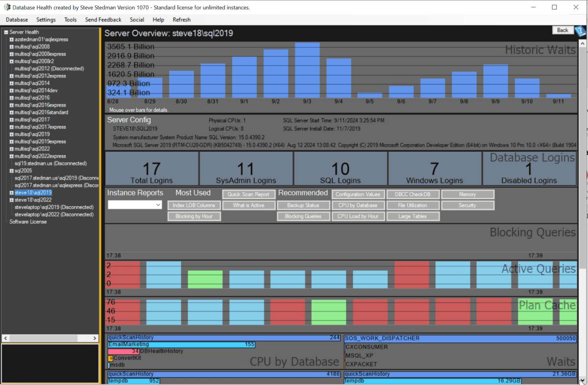This screenshot has width=588, height=385.
Task: Click the 8/31 Historic Waits bar
Action: tap(213, 81)
